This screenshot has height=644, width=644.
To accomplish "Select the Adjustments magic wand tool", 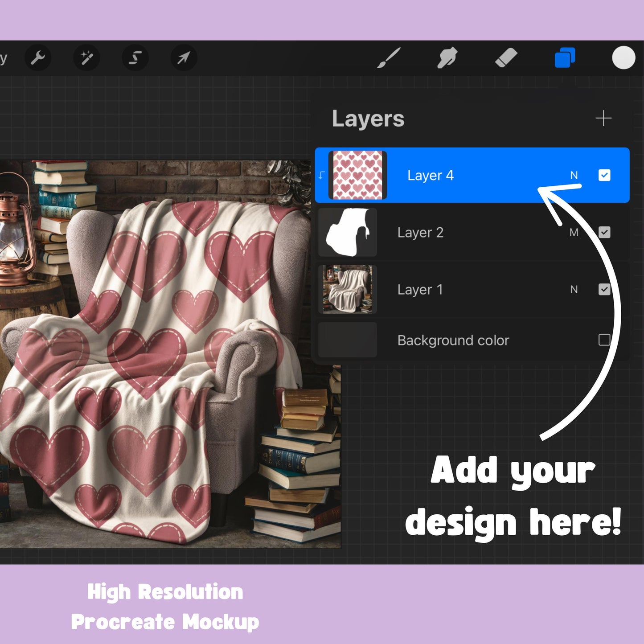I will click(87, 58).
